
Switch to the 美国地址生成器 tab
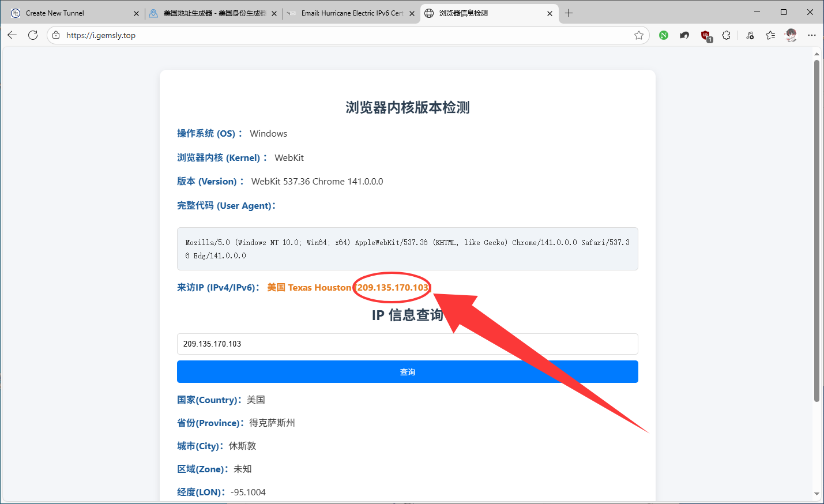tap(213, 13)
